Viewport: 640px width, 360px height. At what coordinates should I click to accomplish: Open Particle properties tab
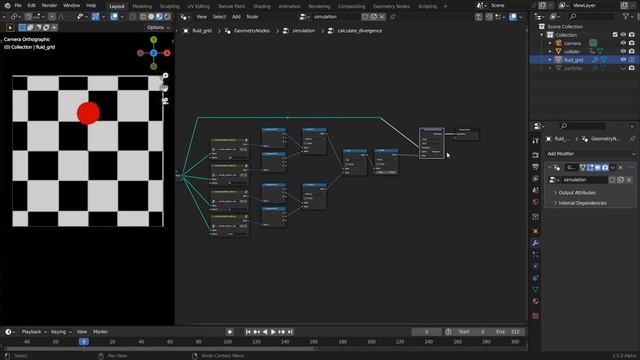pyautogui.click(x=536, y=255)
